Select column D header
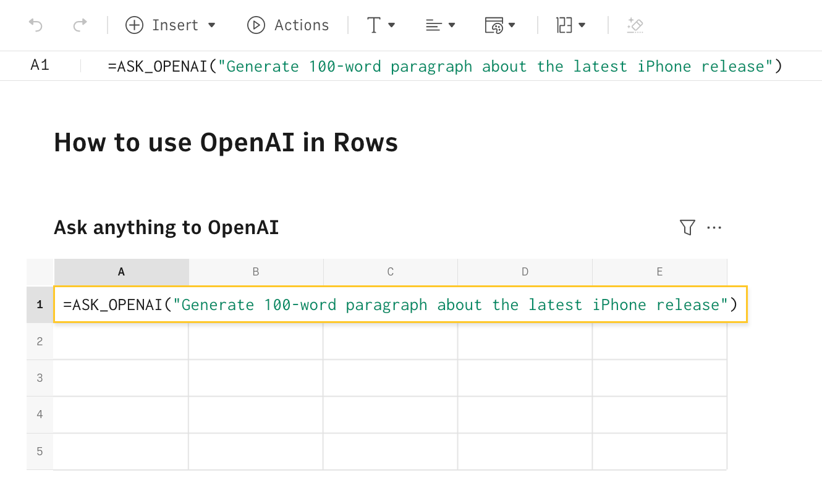This screenshot has height=504, width=822. tap(525, 272)
